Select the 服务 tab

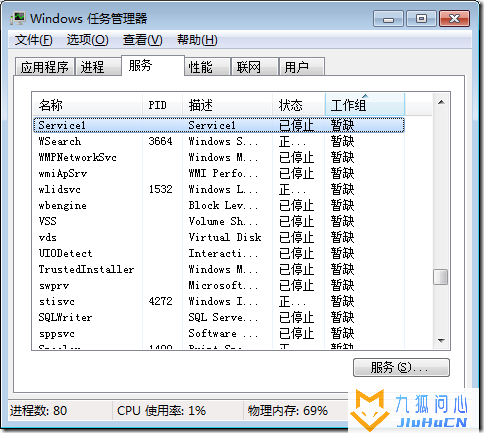pyautogui.click(x=153, y=65)
